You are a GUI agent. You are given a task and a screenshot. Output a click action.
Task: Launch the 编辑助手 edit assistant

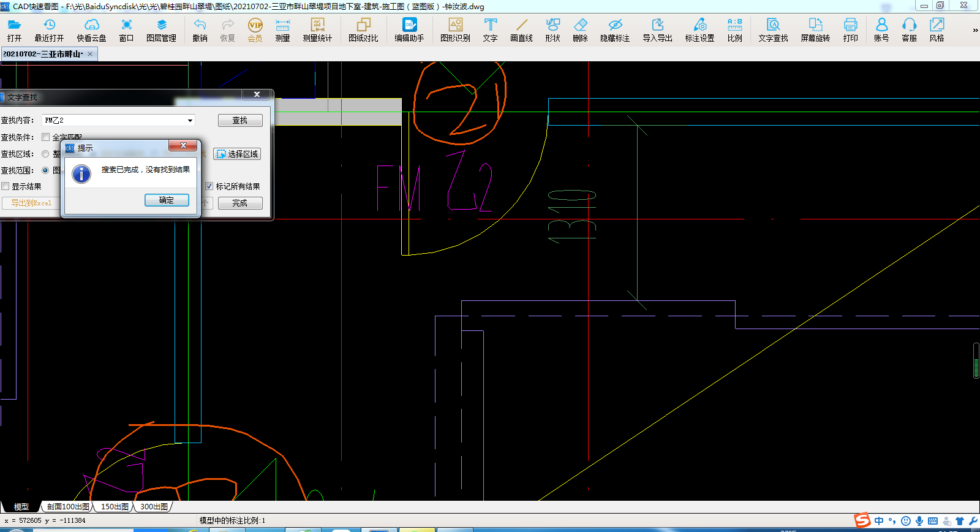tap(409, 29)
